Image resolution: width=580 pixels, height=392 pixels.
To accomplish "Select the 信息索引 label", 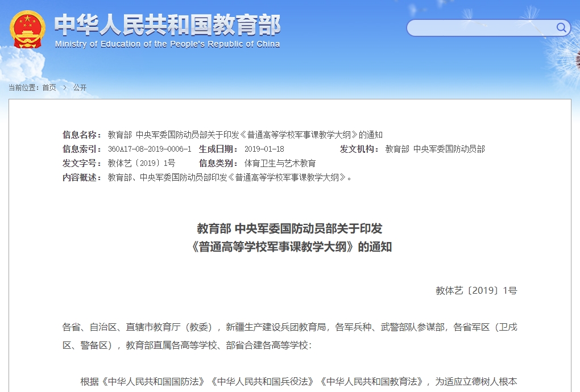I will click(82, 149).
